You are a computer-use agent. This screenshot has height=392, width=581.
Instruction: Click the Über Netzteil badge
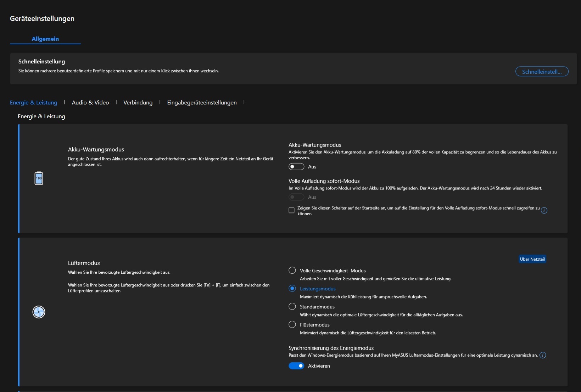(532, 259)
